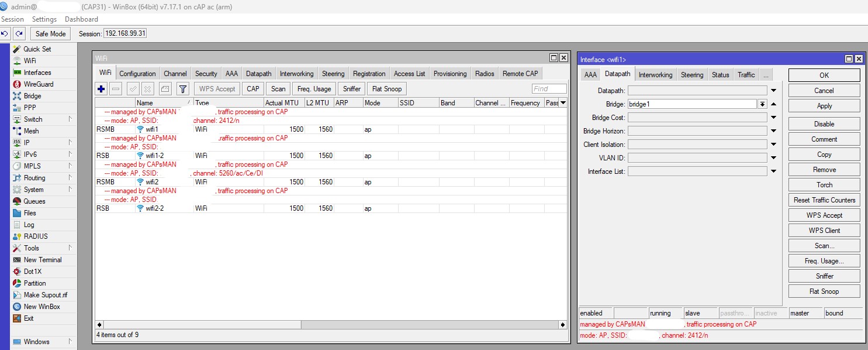868x350 pixels.
Task: Open the Session menu
Action: tap(12, 19)
